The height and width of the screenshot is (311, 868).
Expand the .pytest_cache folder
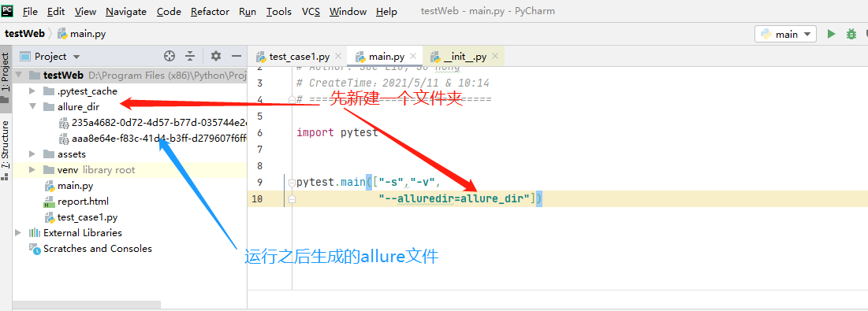point(32,91)
